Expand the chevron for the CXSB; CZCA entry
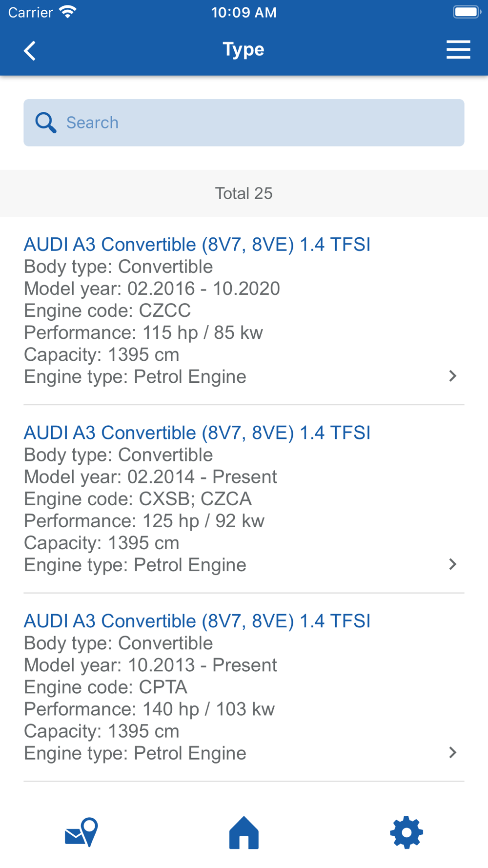This screenshot has height=868, width=488. click(x=452, y=564)
